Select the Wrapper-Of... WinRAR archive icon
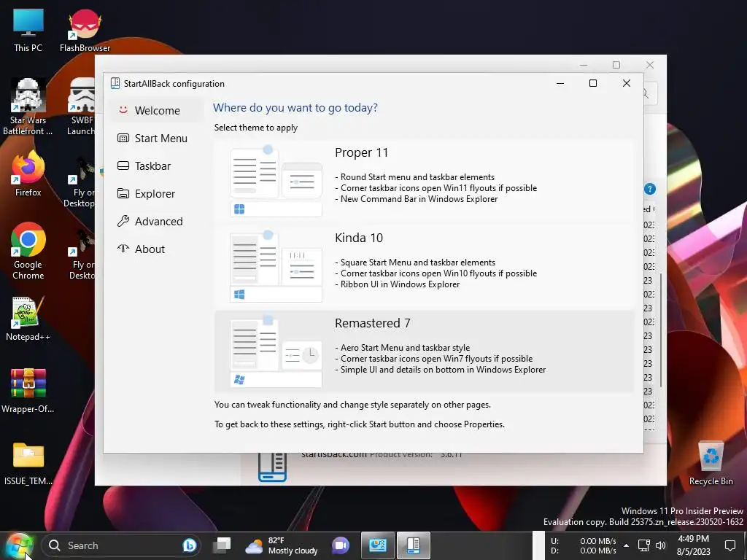This screenshot has width=747, height=560. (28, 391)
